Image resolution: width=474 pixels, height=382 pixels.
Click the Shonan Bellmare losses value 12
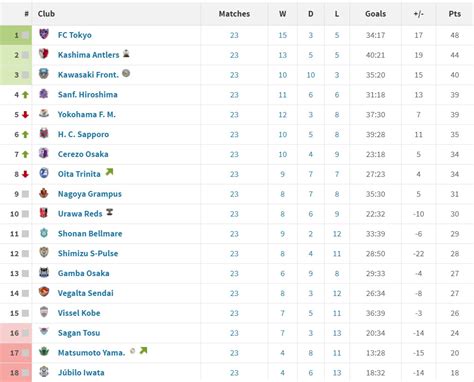(337, 234)
